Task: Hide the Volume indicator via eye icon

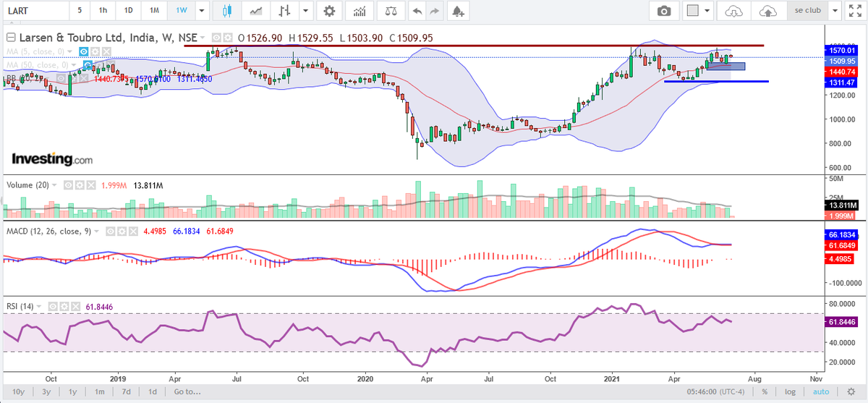Action: pos(69,185)
